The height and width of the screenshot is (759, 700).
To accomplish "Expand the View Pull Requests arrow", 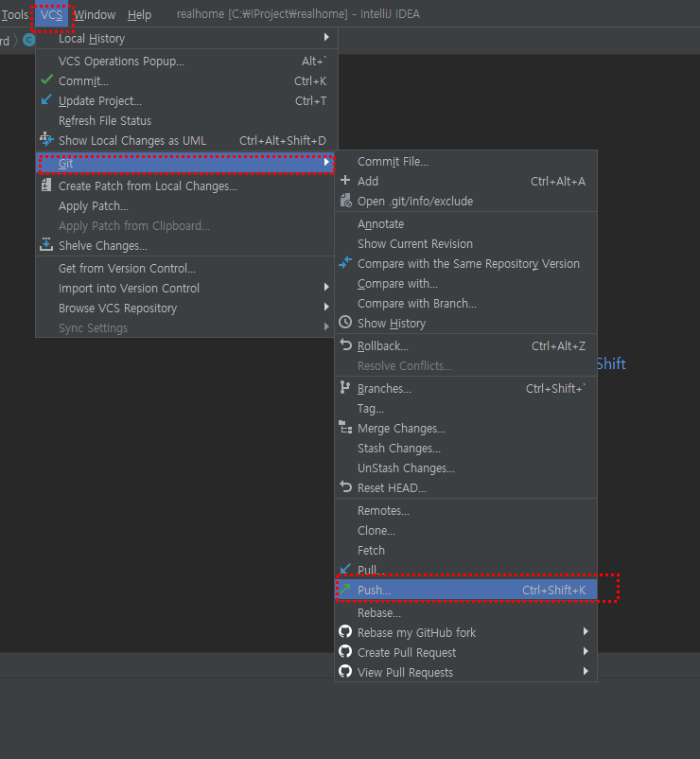I will [x=586, y=671].
